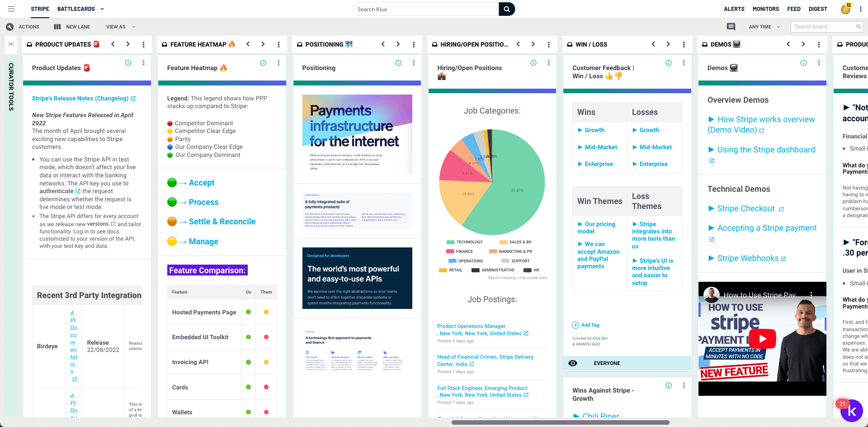Open the Digest menu
The height and width of the screenshot is (427, 868).
818,9
